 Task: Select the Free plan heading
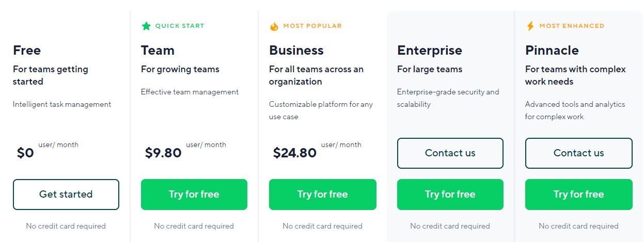click(27, 50)
